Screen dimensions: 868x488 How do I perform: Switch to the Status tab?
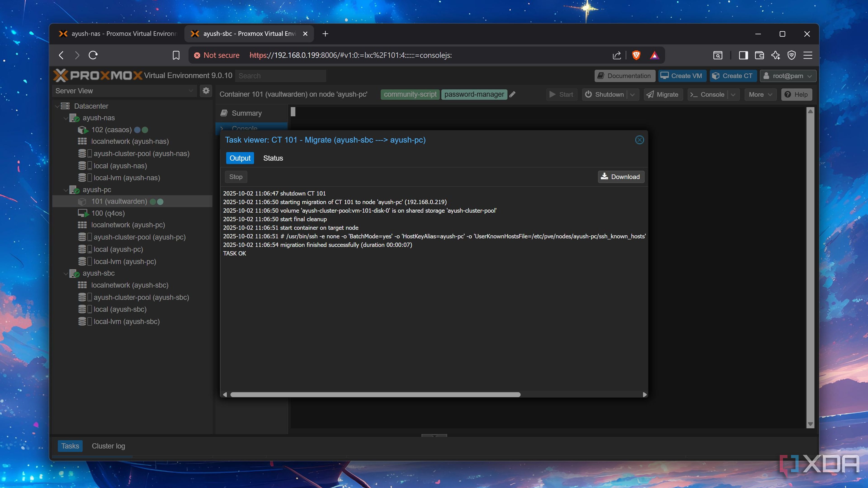pos(273,158)
